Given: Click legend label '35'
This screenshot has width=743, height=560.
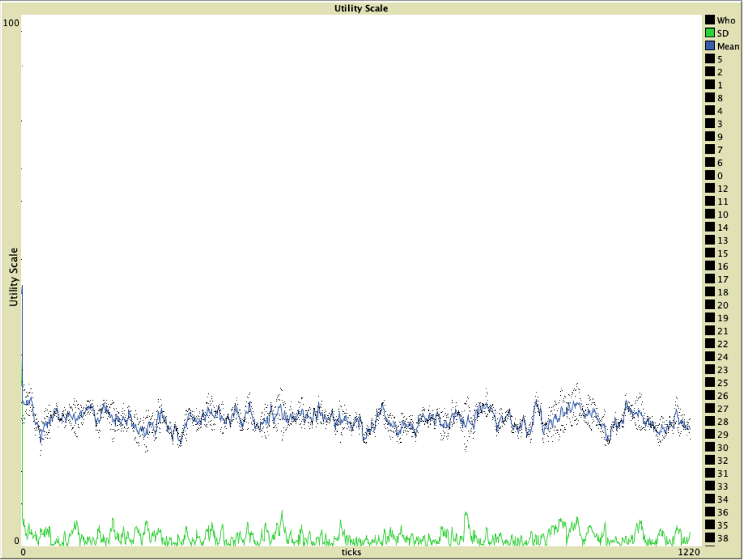Looking at the screenshot, I should [x=723, y=525].
